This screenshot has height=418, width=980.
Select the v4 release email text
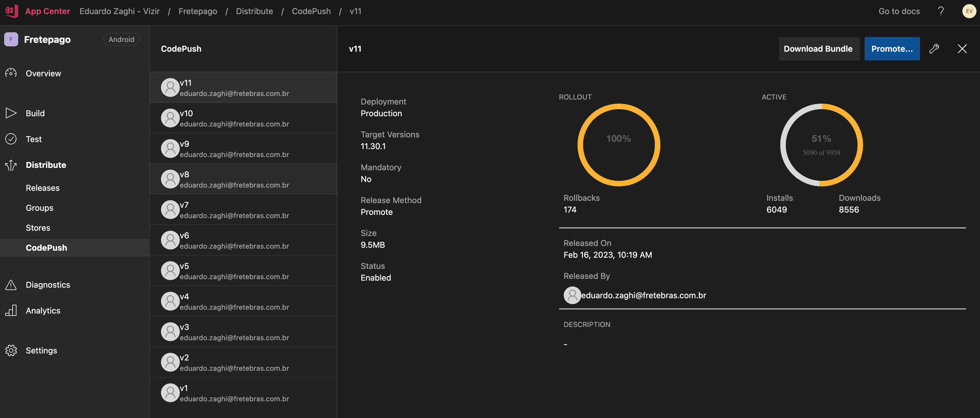(234, 307)
